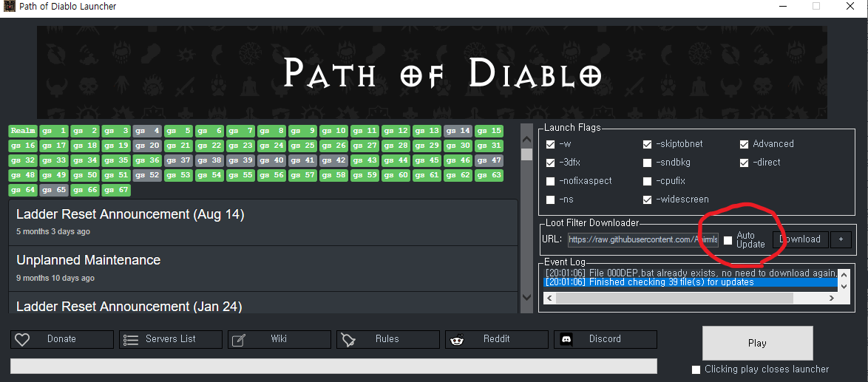Select 'File 000DEP.bat already exists' log entry
Viewport: 868px width, 382px height.
(x=691, y=273)
